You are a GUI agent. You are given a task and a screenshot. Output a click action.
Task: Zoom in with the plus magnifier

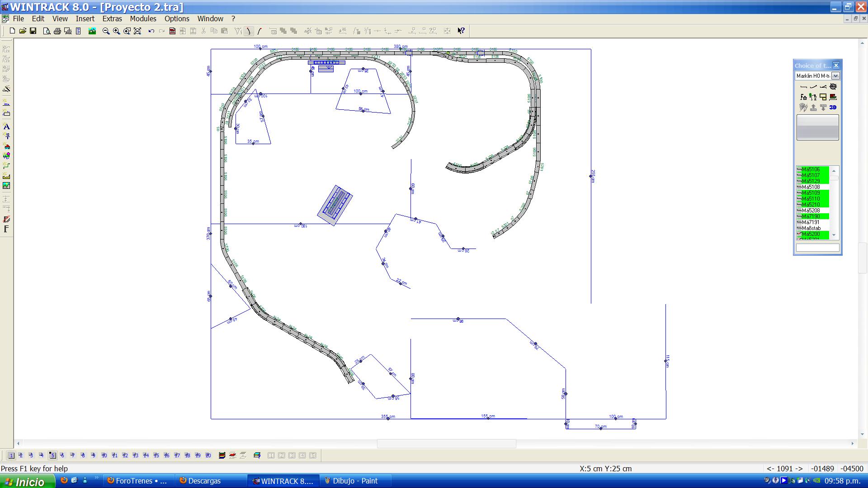[117, 31]
